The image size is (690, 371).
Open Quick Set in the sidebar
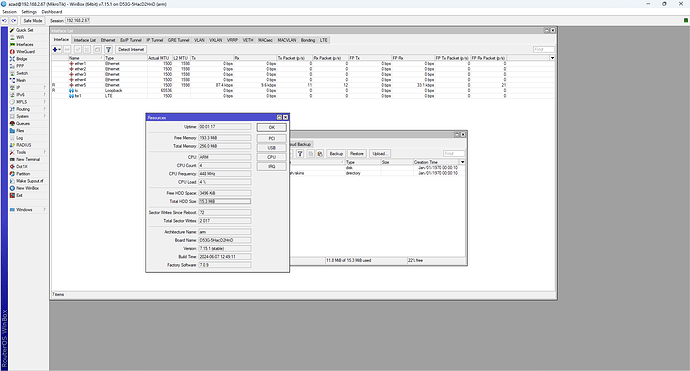click(25, 30)
